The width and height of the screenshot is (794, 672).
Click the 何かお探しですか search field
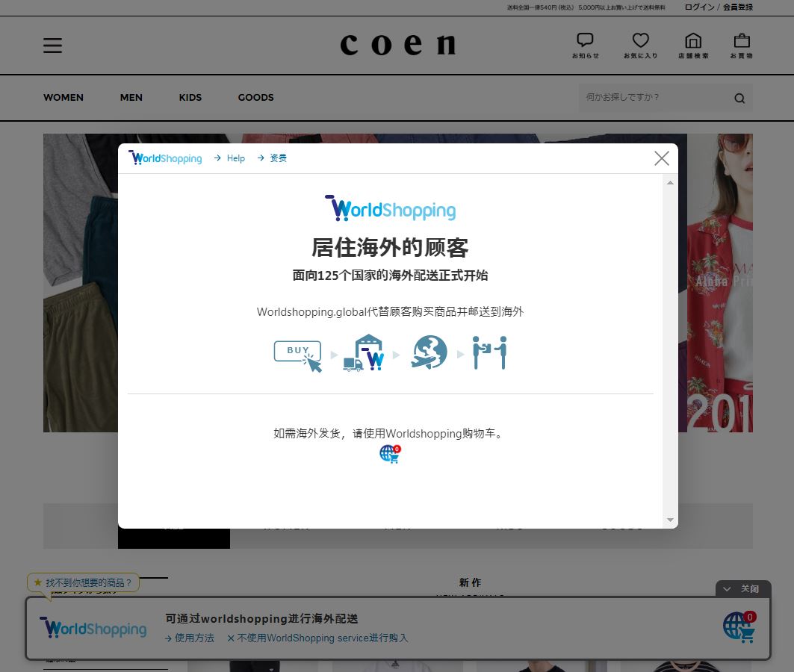650,98
